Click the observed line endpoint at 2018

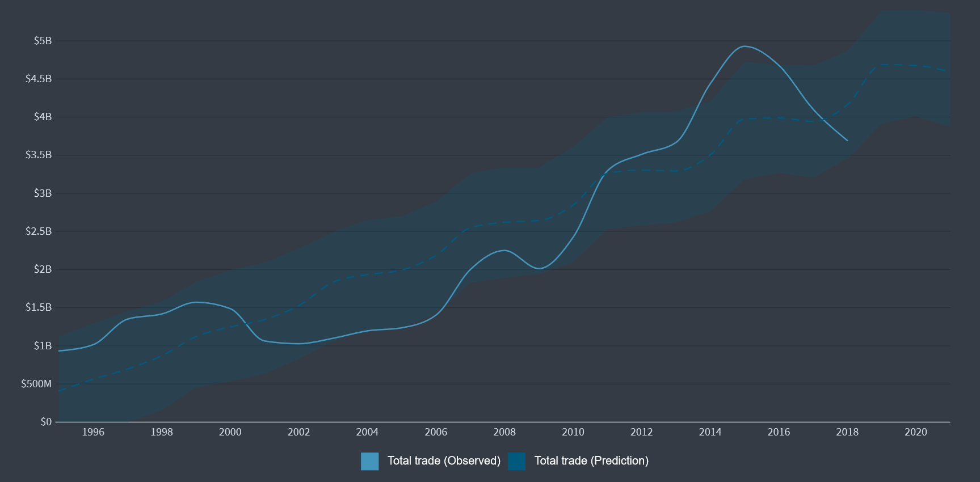[847, 141]
